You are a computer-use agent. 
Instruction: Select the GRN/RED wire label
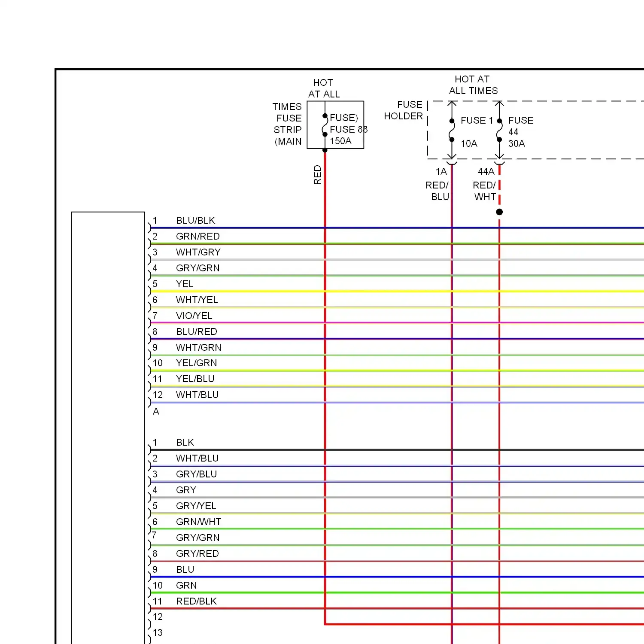tap(197, 236)
